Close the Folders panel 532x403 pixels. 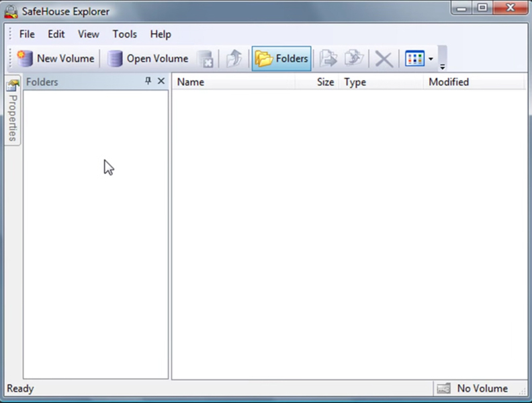click(x=161, y=81)
